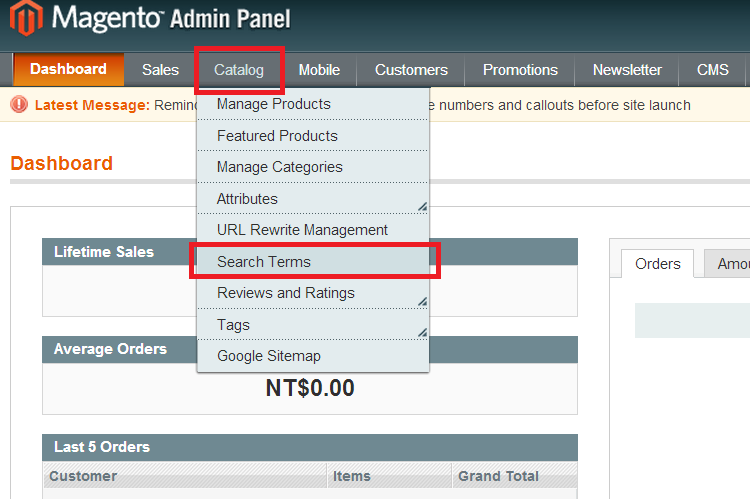Open URL Rewrite Management

[302, 230]
